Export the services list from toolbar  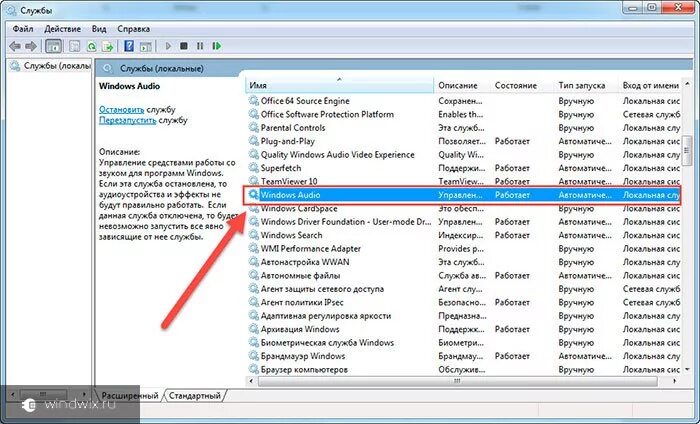(108, 46)
